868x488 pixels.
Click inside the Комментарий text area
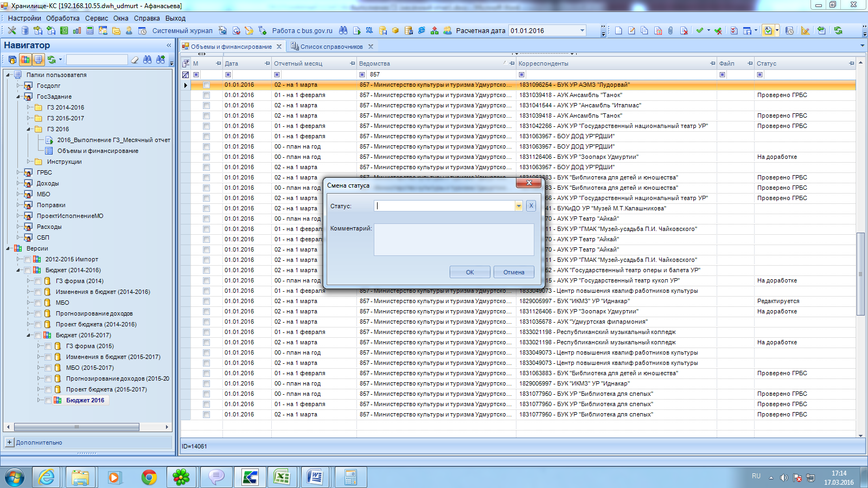[x=454, y=239]
